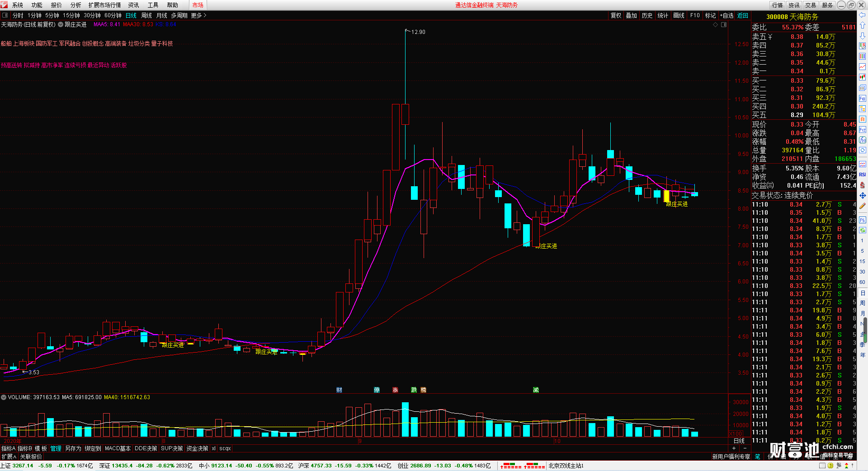This screenshot has height=471, width=868.
Task: Click the orange 自 icon in sidebar
Action: 863,119
